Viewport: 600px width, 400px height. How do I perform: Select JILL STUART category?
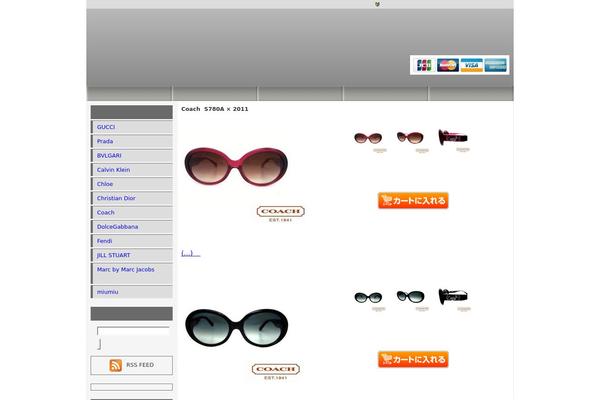click(113, 255)
